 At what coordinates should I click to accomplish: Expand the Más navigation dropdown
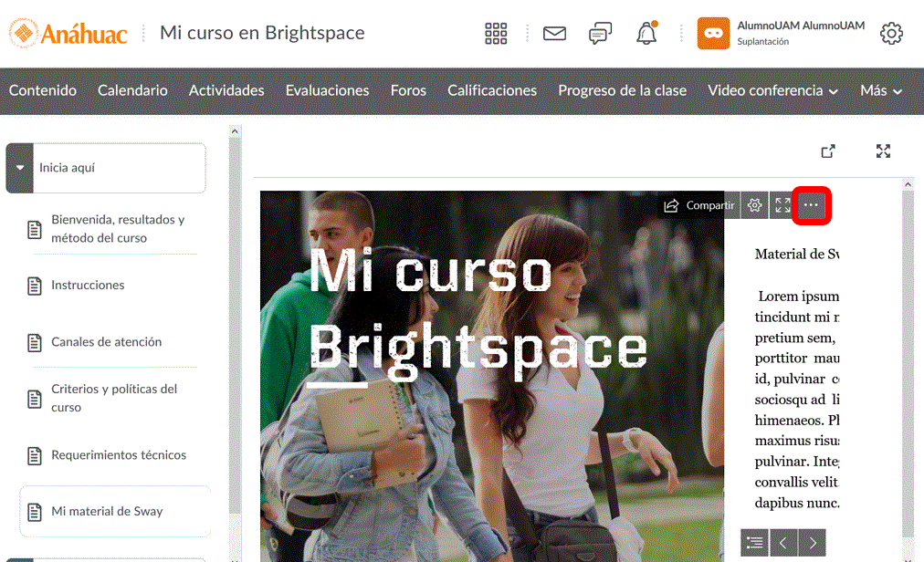[880, 90]
